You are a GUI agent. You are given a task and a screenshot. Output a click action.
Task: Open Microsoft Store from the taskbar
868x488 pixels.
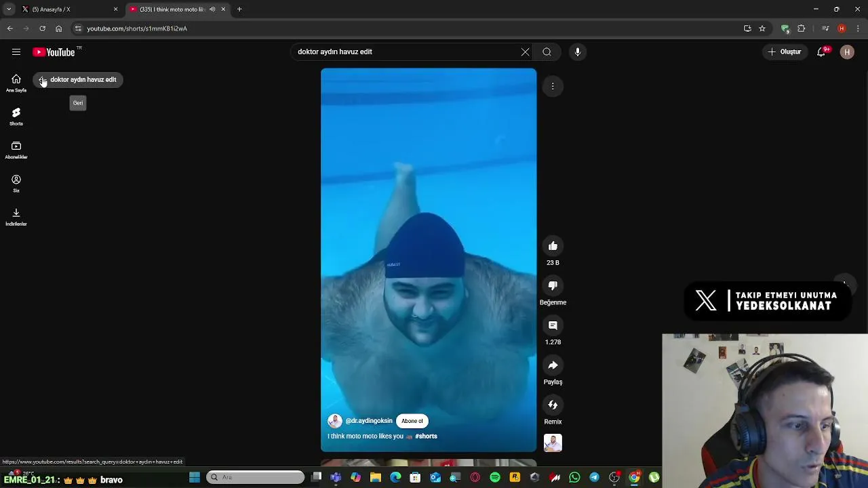tap(416, 477)
